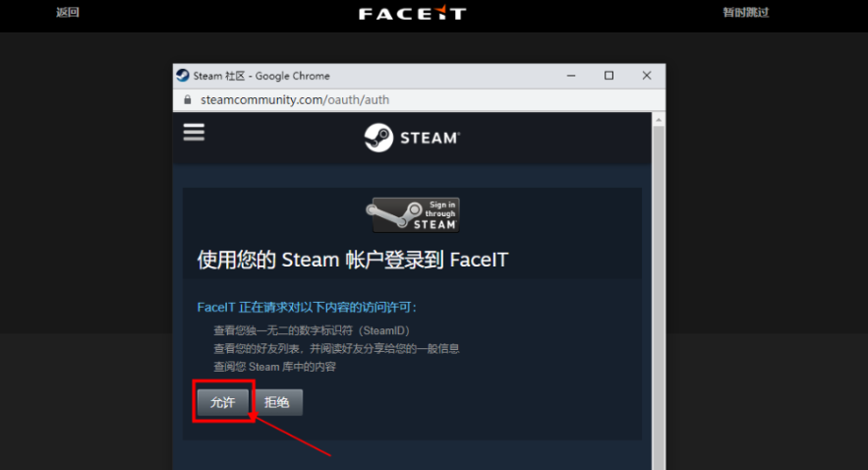This screenshot has height=470, width=868.
Task: Click the 拒绝 (Deny) button
Action: coord(277,402)
